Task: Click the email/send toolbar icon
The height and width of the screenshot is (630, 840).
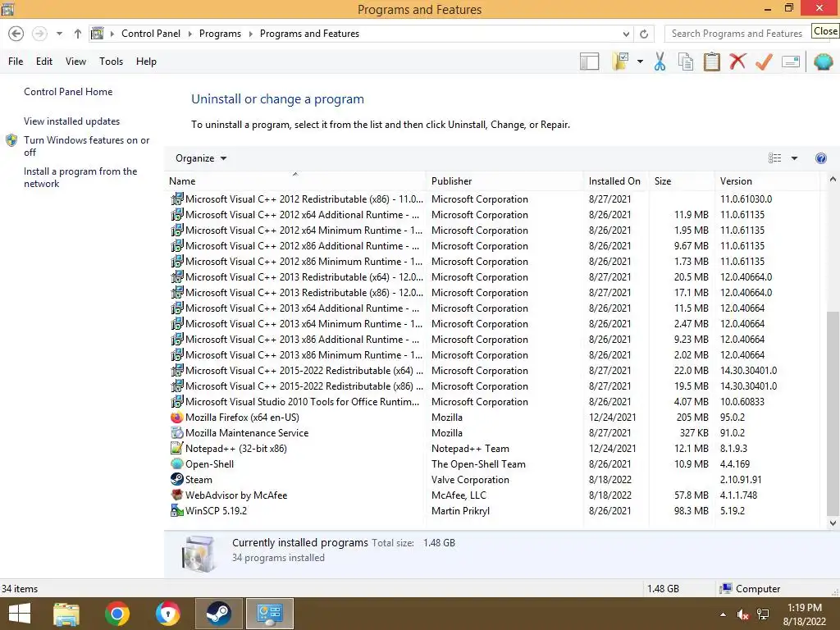Action: point(791,62)
